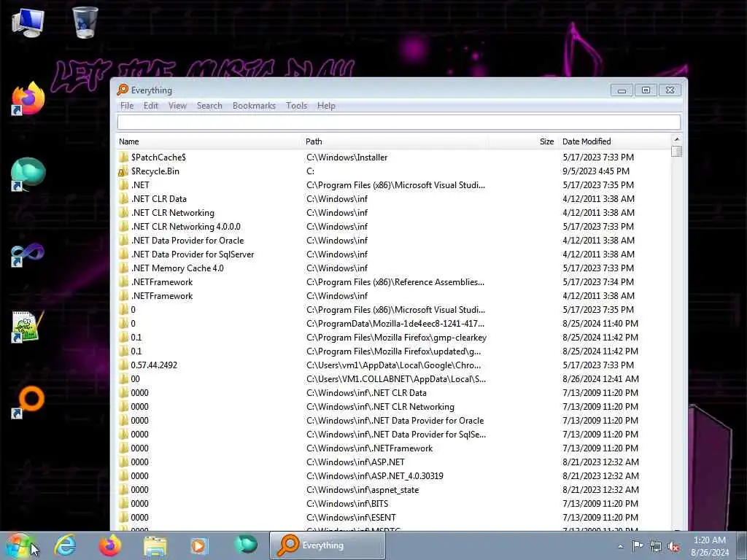Open the green chat bubble desktop shortcut
Image resolution: width=747 pixels, height=560 pixels.
tap(28, 174)
